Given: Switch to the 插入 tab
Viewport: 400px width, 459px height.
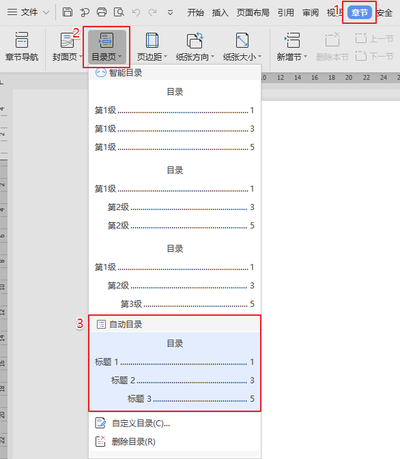Looking at the screenshot, I should pyautogui.click(x=220, y=13).
